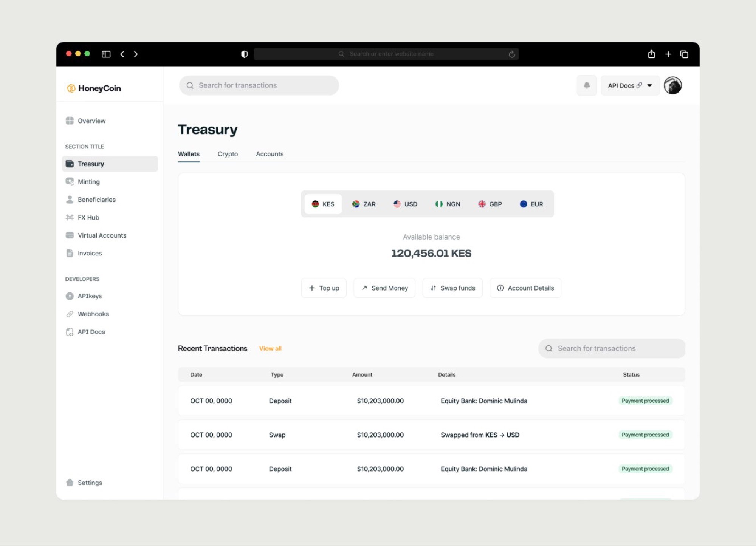Viewport: 756px width, 546px height.
Task: Switch to the Crypto tab
Action: (228, 154)
